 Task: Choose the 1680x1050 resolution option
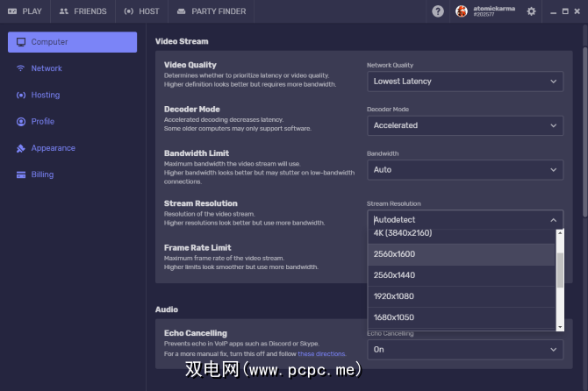[x=462, y=317]
